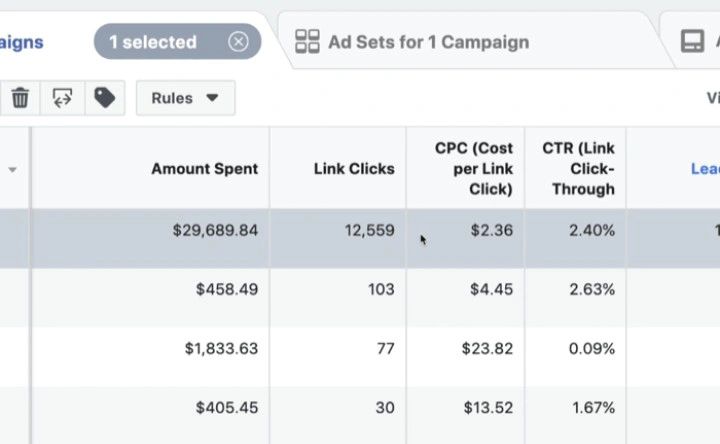
Task: Click the Ads tab icon at right edge
Action: tap(692, 42)
